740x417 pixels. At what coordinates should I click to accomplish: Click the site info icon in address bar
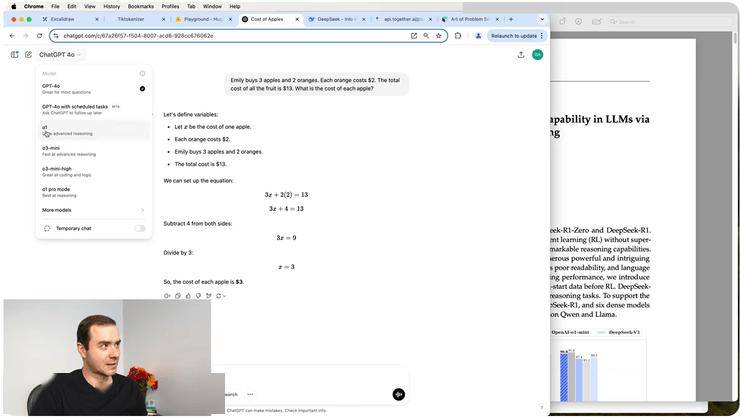pos(56,36)
